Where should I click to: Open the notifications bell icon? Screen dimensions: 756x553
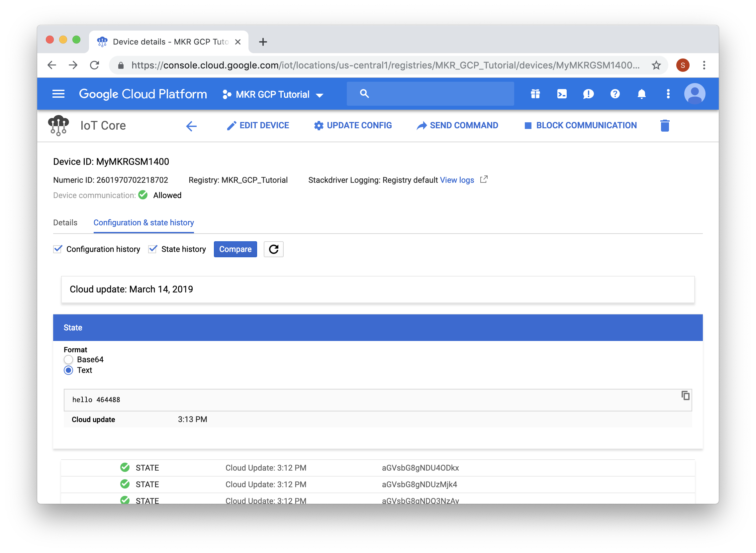click(641, 94)
